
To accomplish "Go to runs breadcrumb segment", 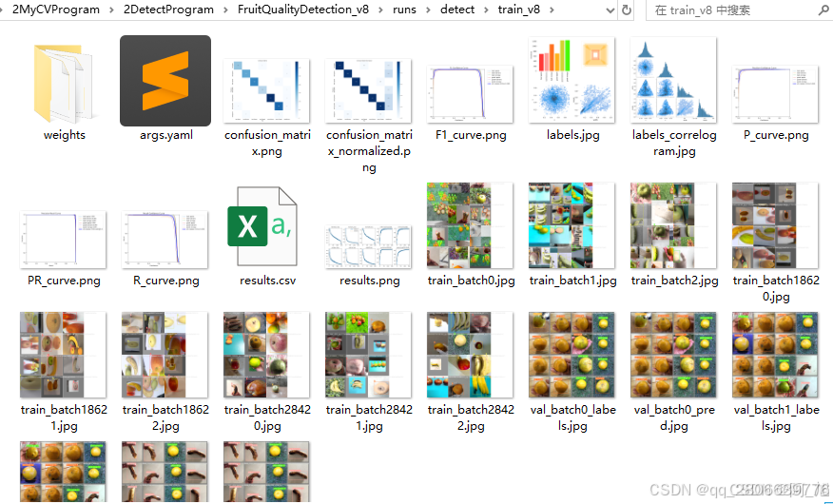I will (x=404, y=10).
